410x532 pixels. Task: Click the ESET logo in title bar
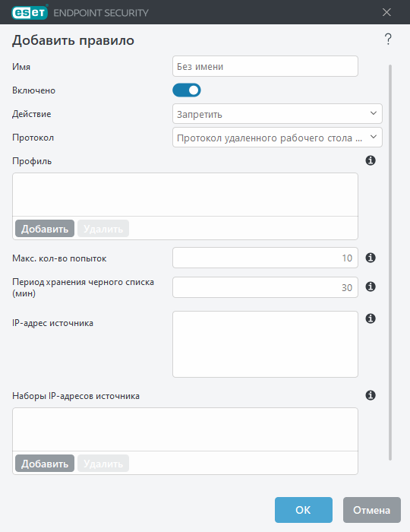click(x=30, y=13)
